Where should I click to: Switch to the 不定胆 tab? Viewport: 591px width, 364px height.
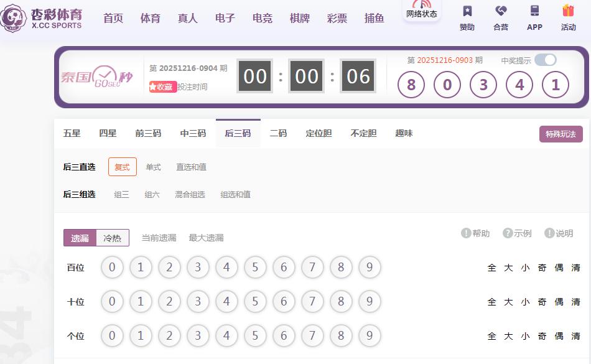[364, 133]
